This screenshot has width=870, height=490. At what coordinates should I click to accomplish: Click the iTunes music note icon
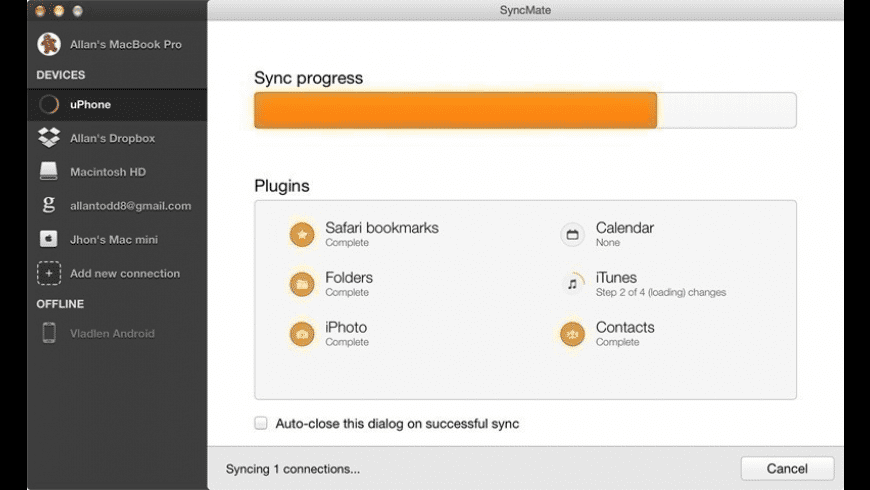tap(572, 284)
